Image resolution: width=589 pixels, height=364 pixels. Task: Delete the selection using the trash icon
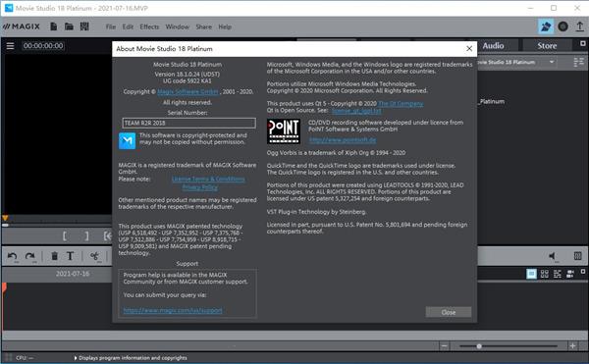pos(54,256)
